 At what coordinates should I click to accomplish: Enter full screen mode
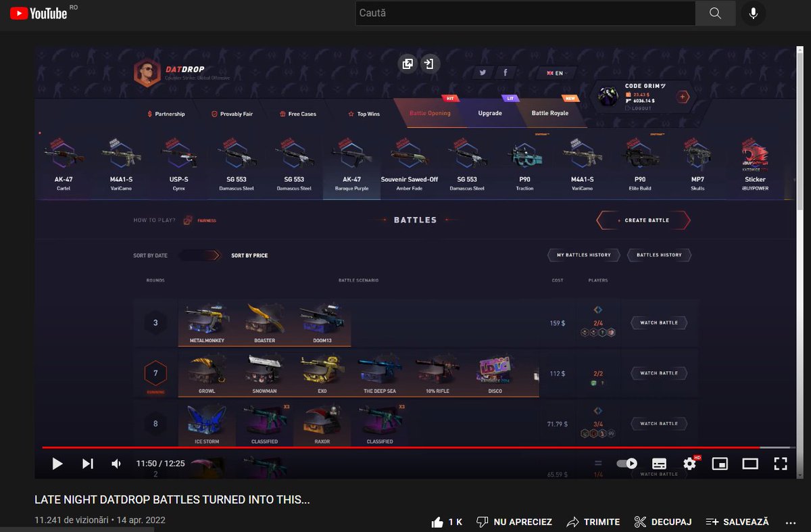(x=781, y=464)
